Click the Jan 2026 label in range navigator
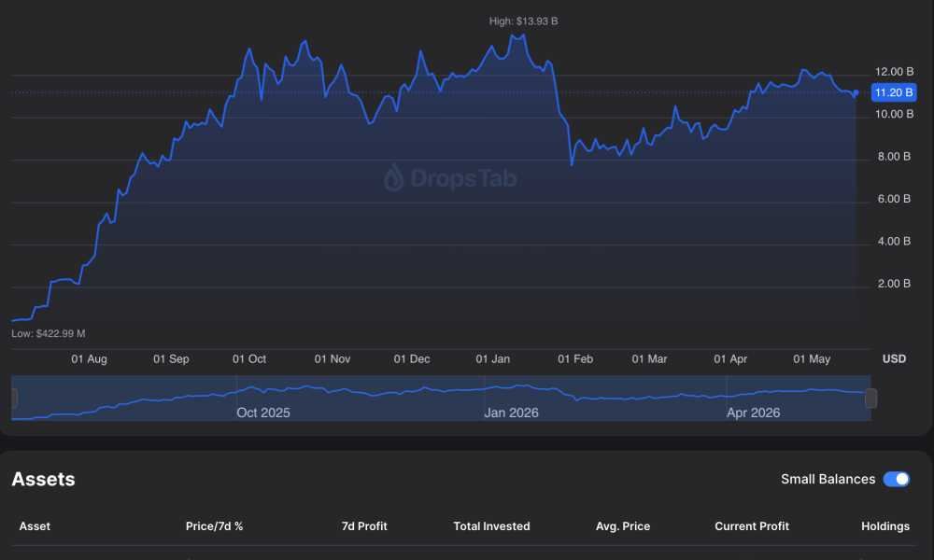 (511, 413)
